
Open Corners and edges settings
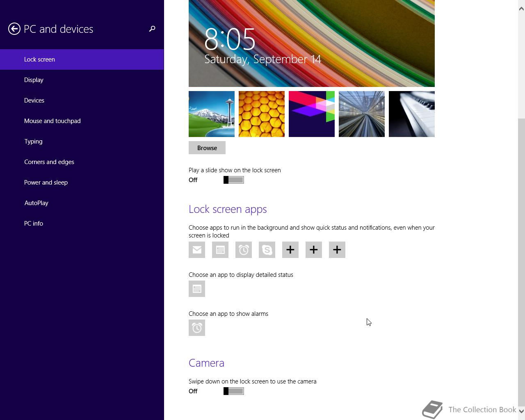[82, 162]
